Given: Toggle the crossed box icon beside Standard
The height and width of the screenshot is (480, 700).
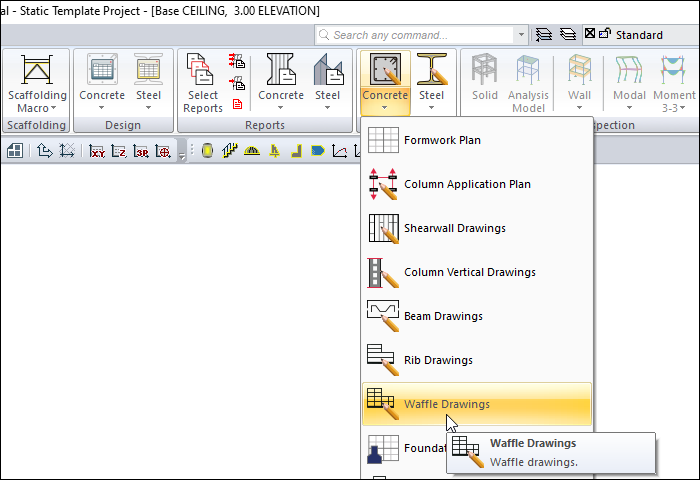Looking at the screenshot, I should (x=590, y=33).
